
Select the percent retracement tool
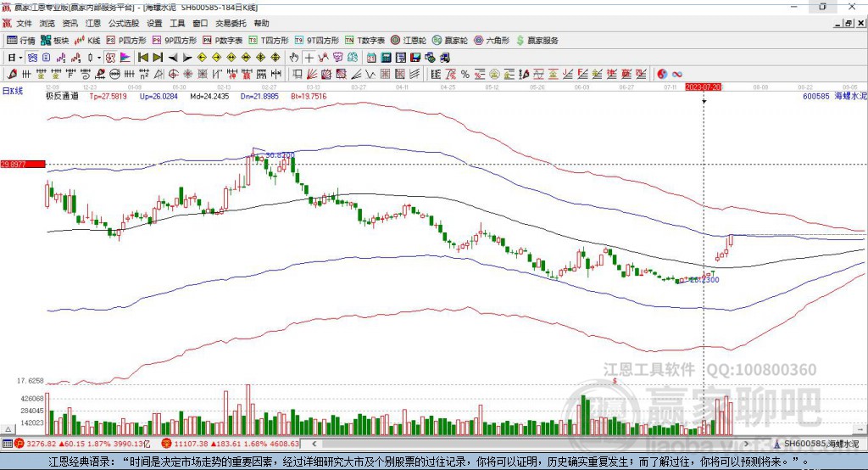(465, 74)
